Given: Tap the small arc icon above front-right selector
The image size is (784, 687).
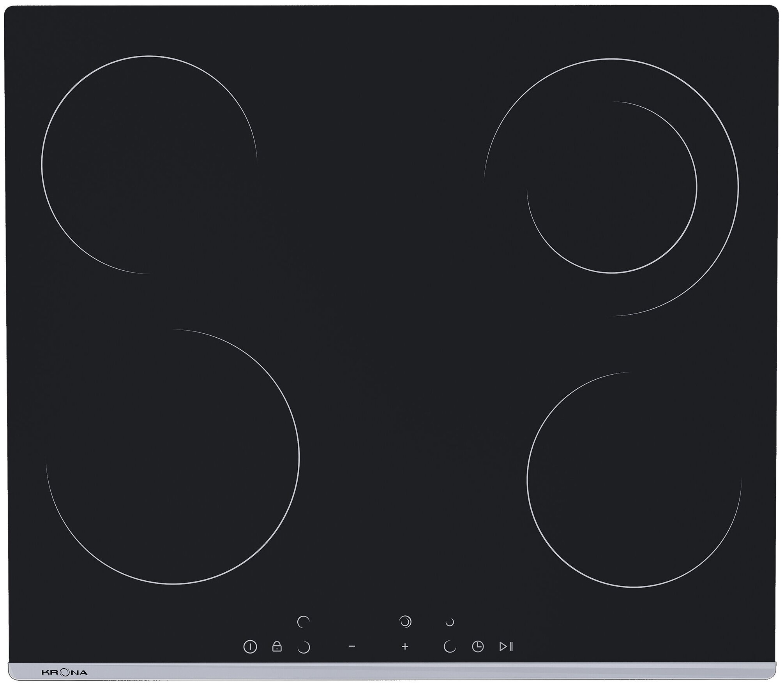Looking at the screenshot, I should (x=450, y=622).
